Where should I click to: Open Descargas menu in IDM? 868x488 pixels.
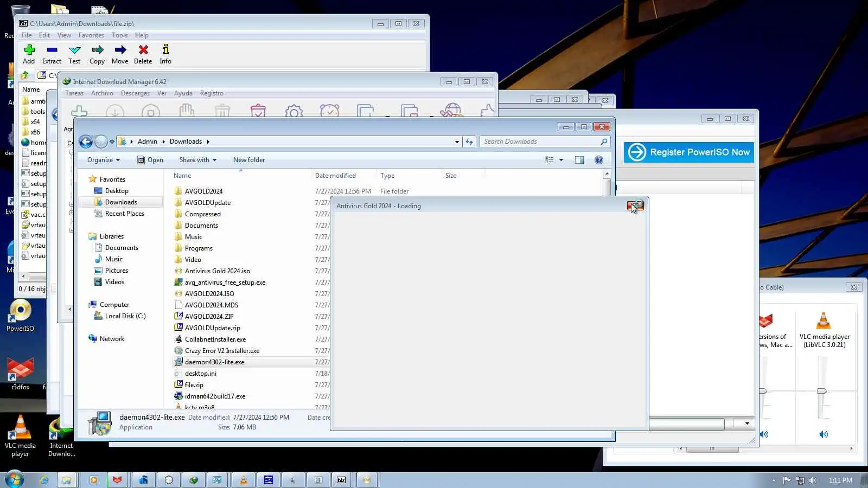(135, 93)
